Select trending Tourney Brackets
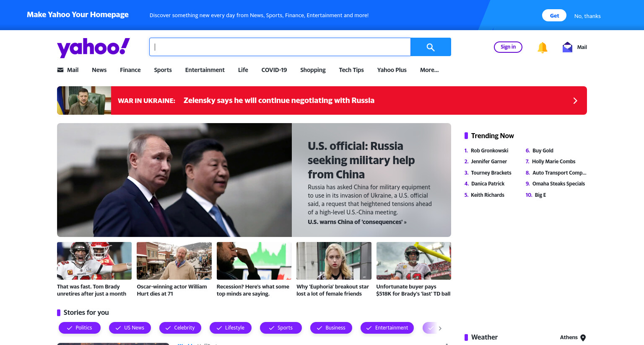 pos(491,173)
